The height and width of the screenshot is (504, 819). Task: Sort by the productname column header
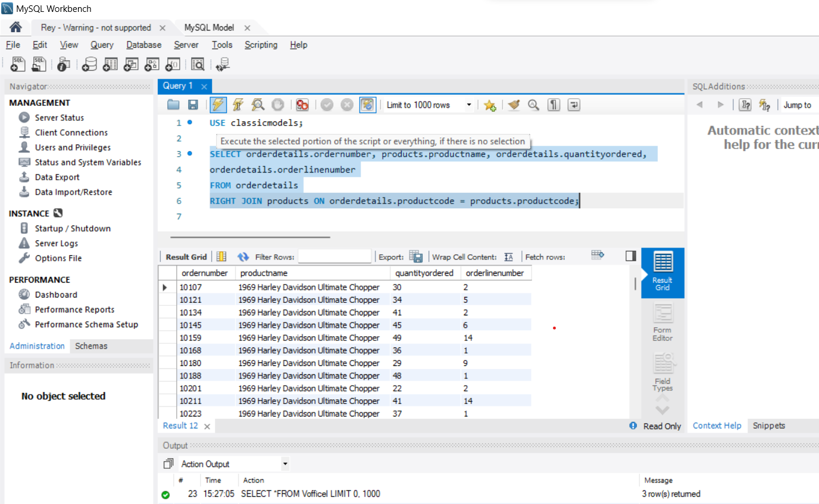[x=314, y=273]
